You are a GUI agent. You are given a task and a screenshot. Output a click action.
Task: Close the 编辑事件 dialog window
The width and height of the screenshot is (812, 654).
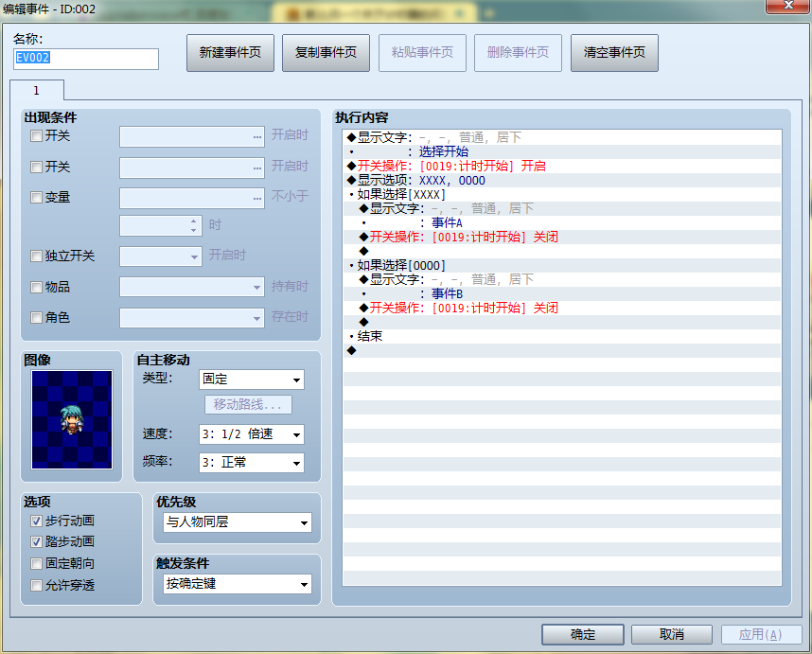coord(787,6)
